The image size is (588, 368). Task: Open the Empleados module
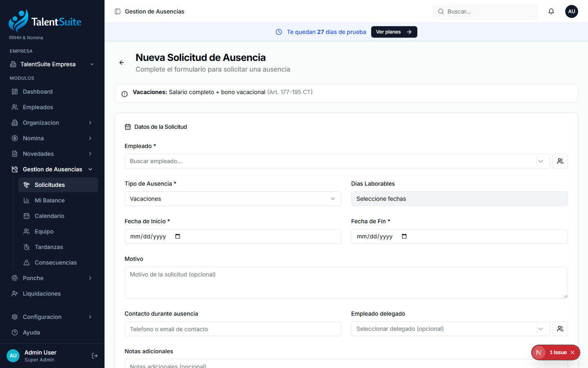pos(52,107)
